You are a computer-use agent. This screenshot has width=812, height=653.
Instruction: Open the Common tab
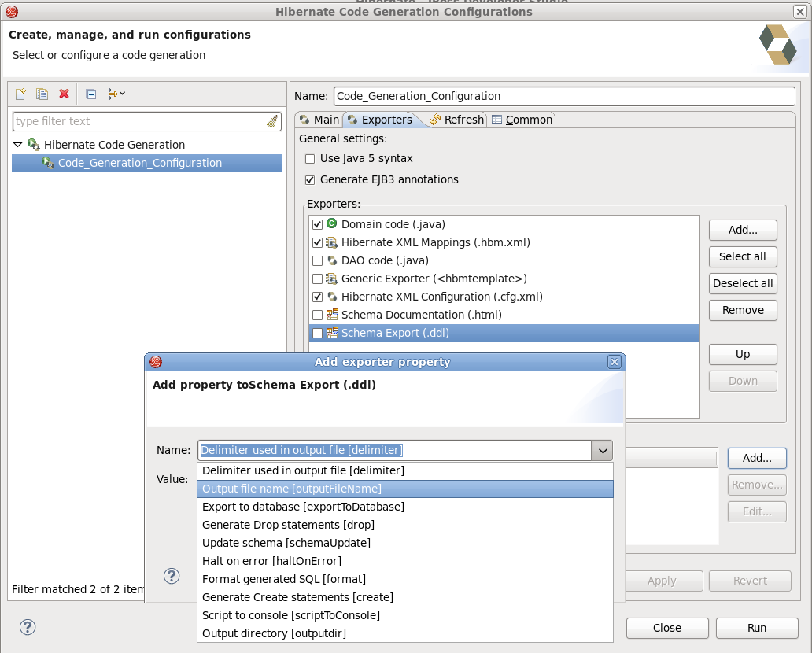tap(522, 120)
